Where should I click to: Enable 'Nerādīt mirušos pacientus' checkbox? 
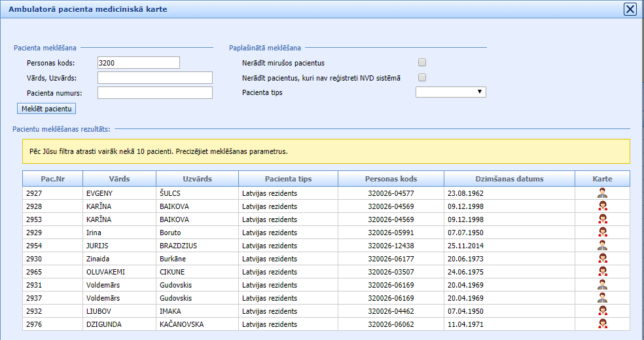pos(422,63)
